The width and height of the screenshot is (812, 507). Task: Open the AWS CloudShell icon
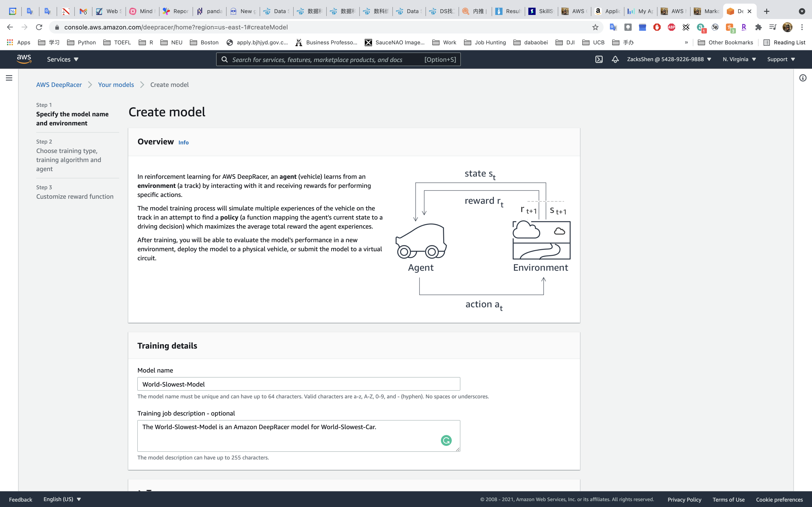point(599,59)
